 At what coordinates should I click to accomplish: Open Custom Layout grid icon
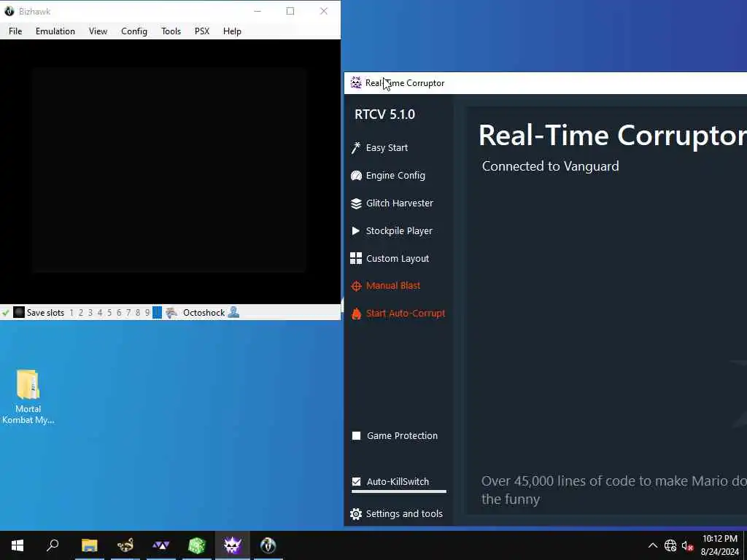click(356, 258)
